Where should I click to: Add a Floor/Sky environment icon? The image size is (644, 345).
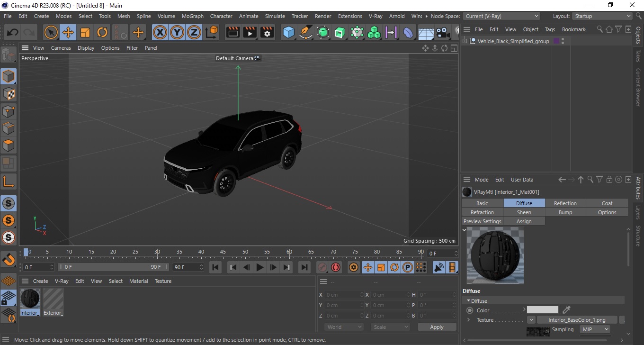click(426, 33)
